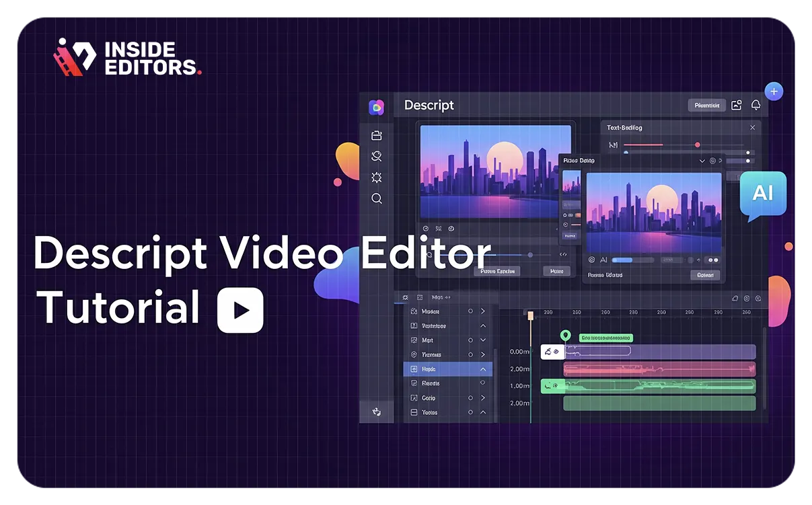Collapse the last list row's up chevron

coord(483,412)
